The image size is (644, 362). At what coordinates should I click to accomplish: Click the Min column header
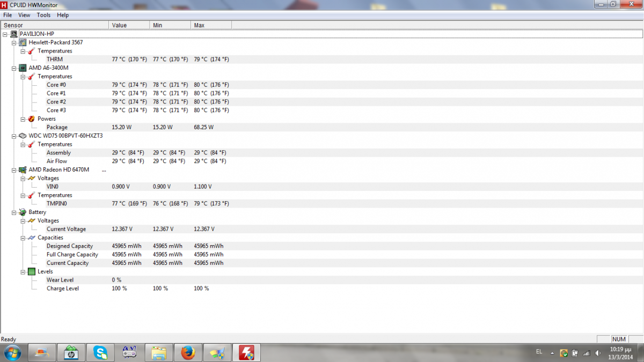tap(170, 25)
